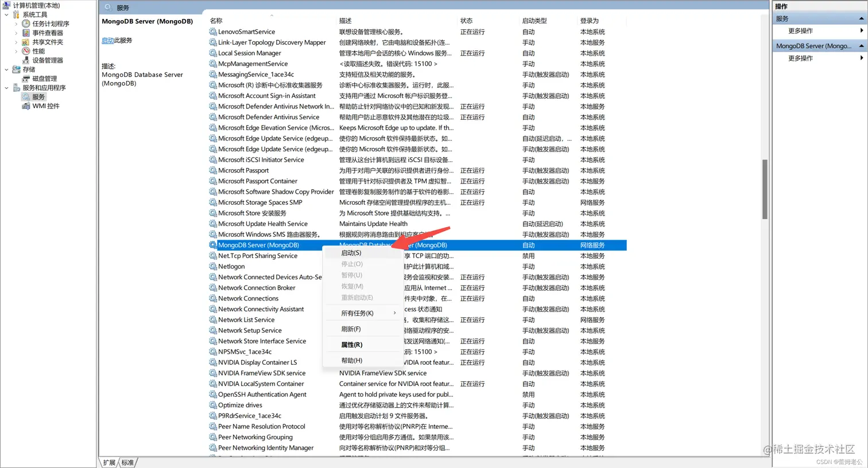
Task: Select the MessagingService_1ace34c row
Action: (x=417, y=75)
